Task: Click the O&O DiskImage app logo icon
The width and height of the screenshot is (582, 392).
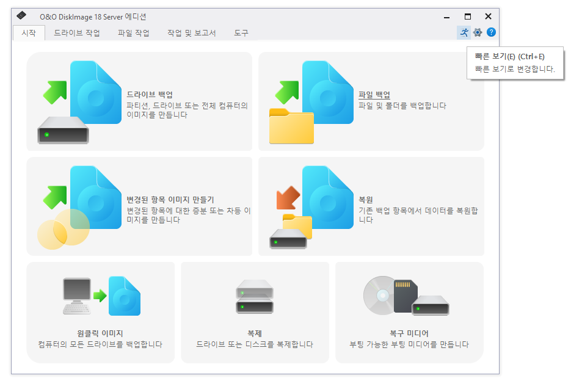Action: tap(21, 16)
